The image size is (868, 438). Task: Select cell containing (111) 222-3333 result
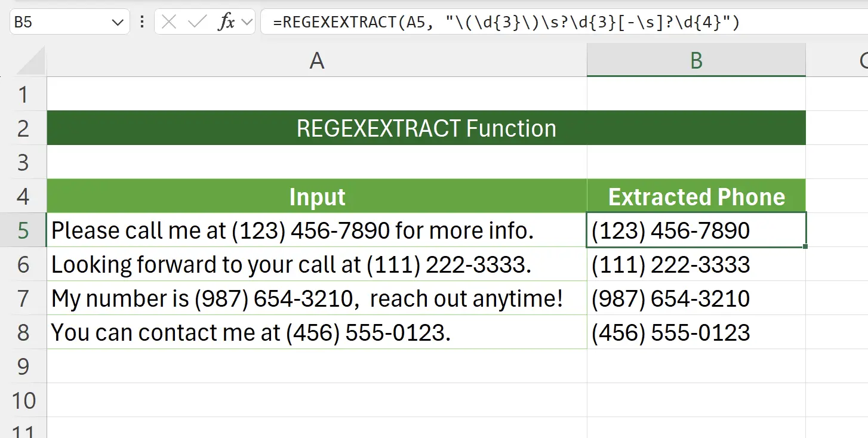pyautogui.click(x=696, y=264)
